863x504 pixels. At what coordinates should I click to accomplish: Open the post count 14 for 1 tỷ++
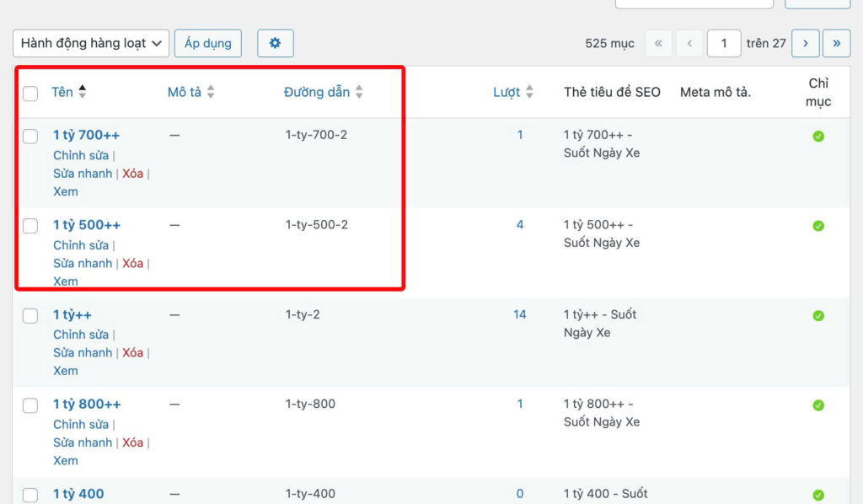click(519, 314)
